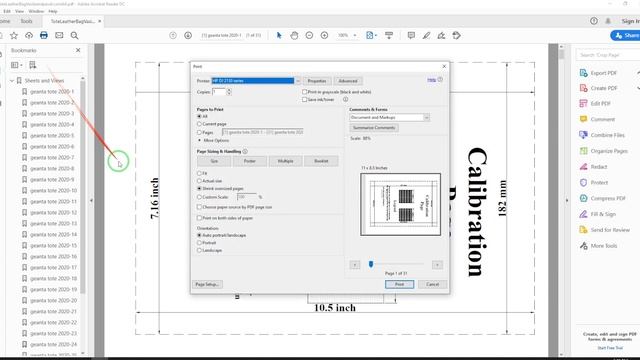Select Custom Scale radio button
Viewport: 640px width, 360px height.
(200, 197)
